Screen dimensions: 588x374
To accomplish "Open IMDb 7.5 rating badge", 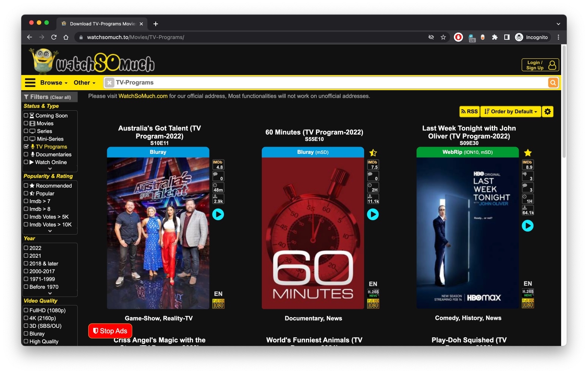I will [x=373, y=165].
